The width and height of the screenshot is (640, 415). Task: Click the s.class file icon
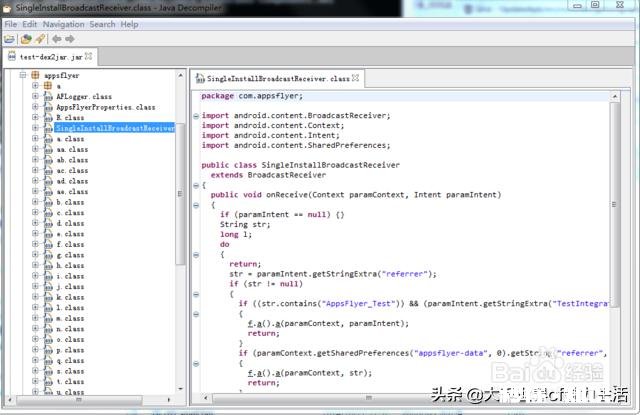click(48, 372)
